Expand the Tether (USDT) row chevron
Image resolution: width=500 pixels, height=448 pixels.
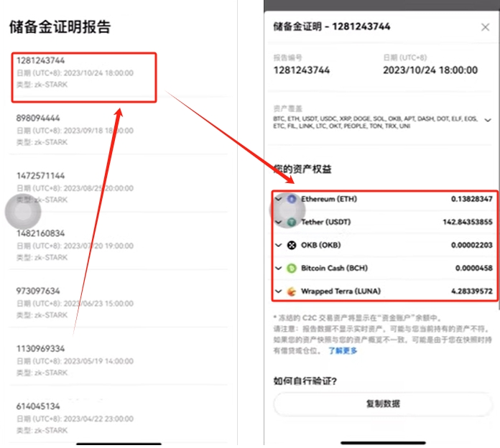point(279,222)
